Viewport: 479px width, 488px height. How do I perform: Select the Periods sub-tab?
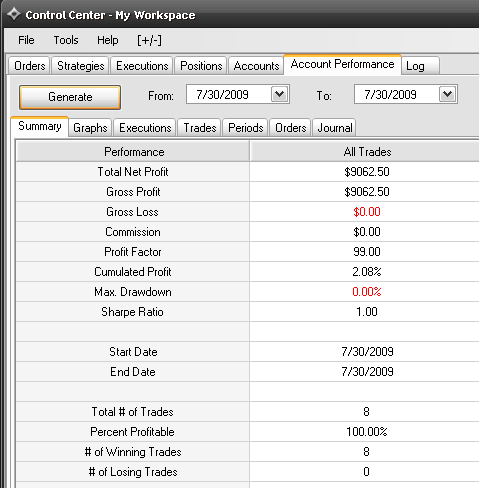pyautogui.click(x=246, y=128)
